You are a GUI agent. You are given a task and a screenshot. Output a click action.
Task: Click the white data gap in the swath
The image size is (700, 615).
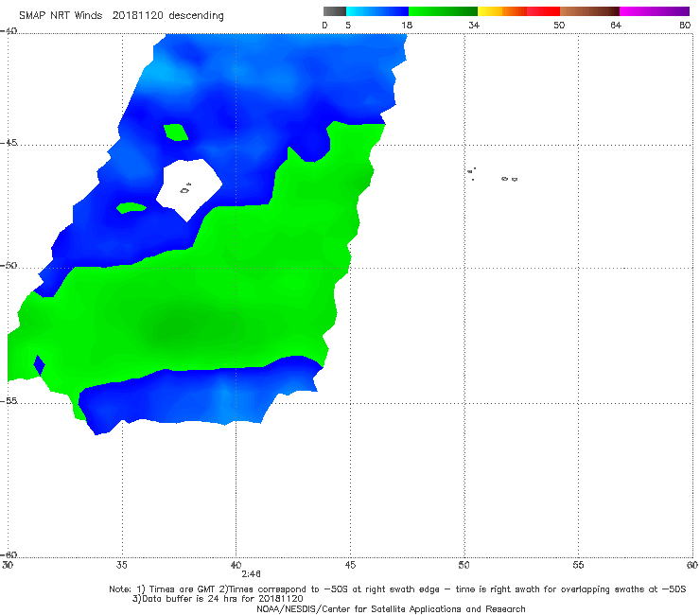(x=189, y=188)
